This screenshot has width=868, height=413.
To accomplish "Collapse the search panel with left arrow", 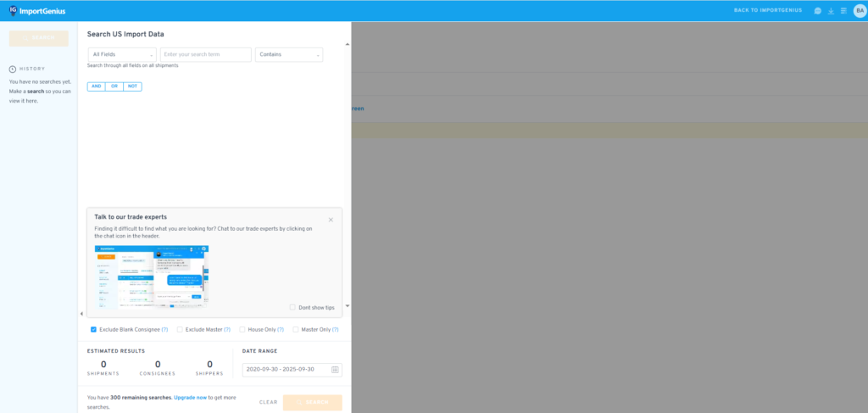I will click(x=81, y=314).
